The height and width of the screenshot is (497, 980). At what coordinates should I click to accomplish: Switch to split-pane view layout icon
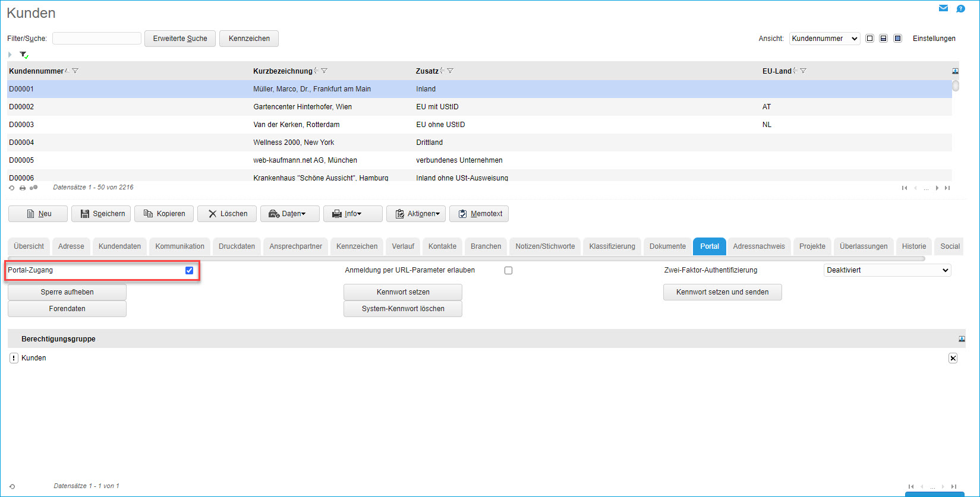click(x=884, y=39)
